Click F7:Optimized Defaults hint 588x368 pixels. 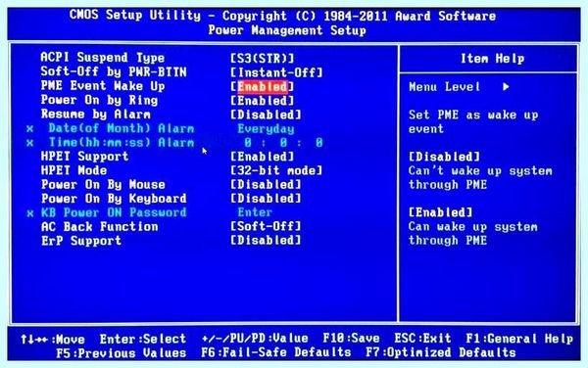(441, 352)
